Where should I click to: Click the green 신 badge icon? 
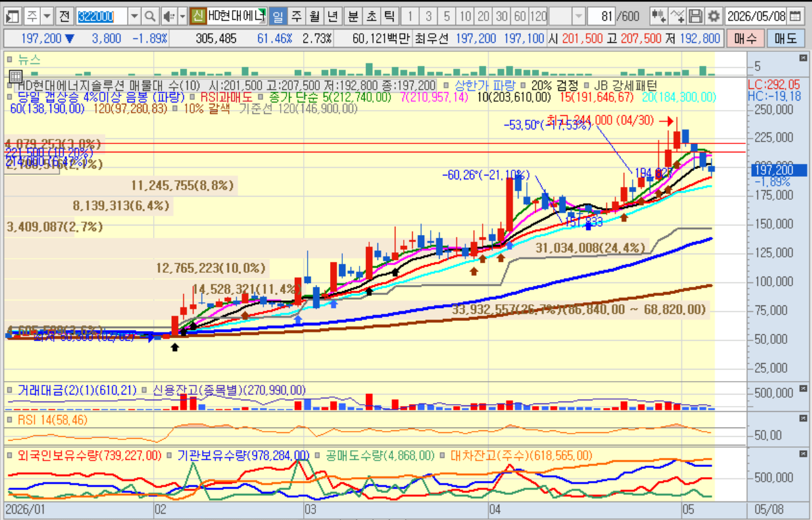coord(198,15)
